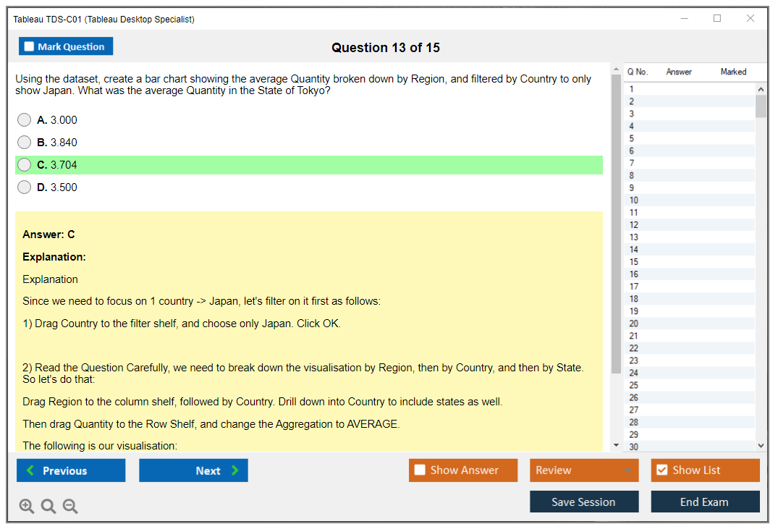The width and height of the screenshot is (778, 532).
Task: Click the reset zoom magnifier icon
Action: click(48, 507)
